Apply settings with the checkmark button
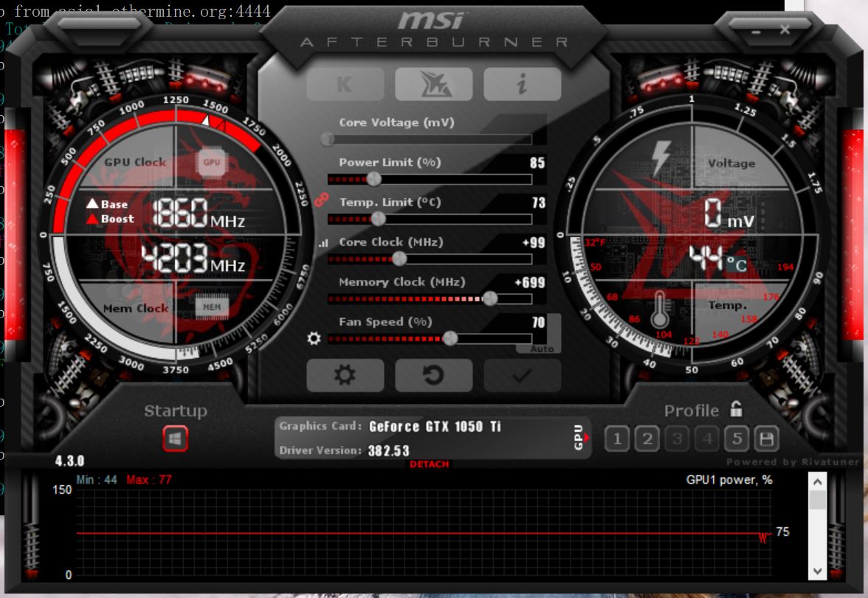This screenshot has height=598, width=868. tap(522, 376)
